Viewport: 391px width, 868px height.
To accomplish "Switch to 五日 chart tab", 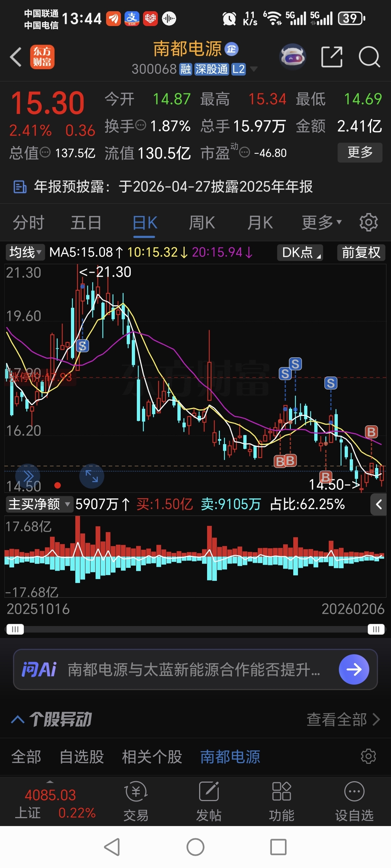I will (86, 222).
